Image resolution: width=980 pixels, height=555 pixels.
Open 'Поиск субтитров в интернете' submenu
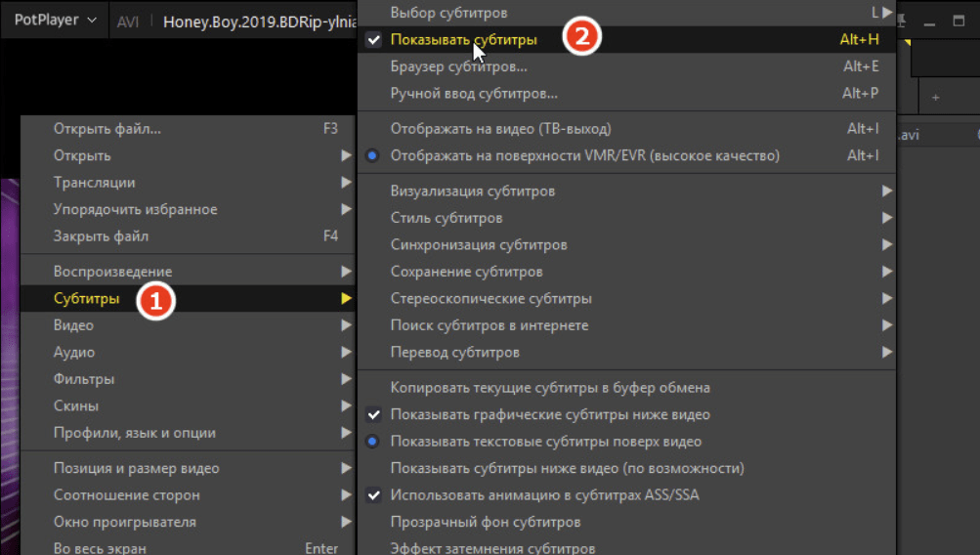tap(490, 324)
